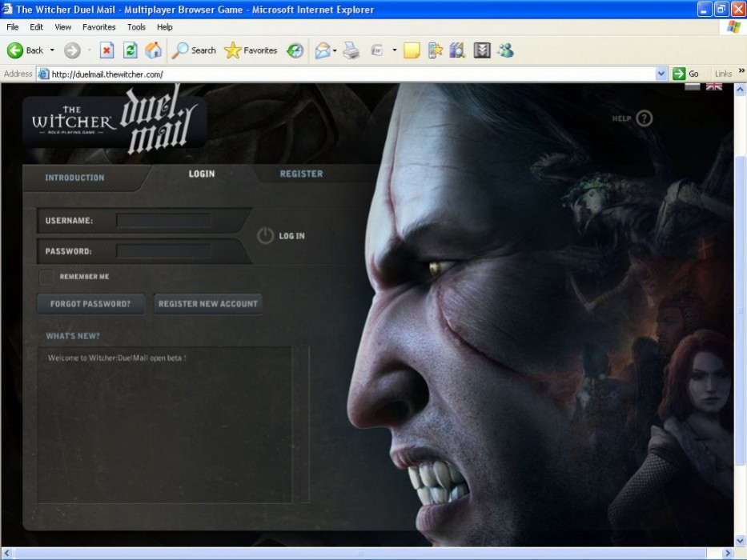The image size is (747, 560).
Task: Expand the Links toolbar chevron
Action: point(741,71)
